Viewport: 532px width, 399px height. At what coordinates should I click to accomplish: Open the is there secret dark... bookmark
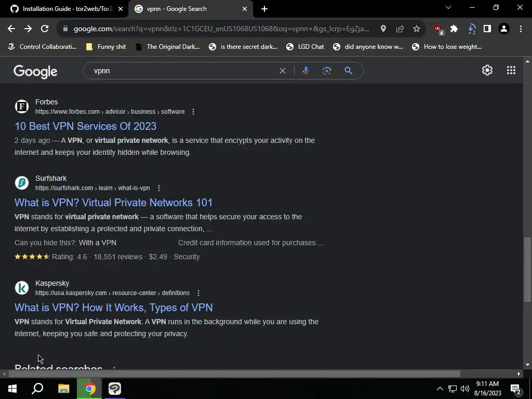(x=243, y=47)
